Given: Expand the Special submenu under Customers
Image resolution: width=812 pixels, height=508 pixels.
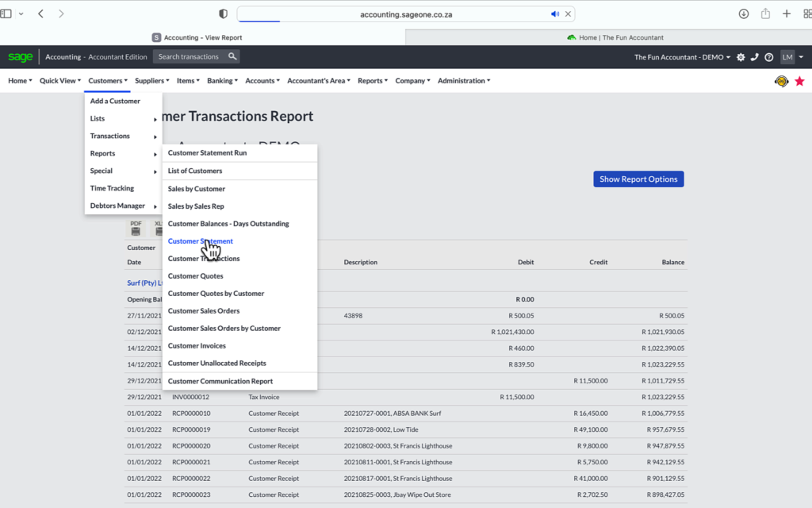Looking at the screenshot, I should pyautogui.click(x=101, y=171).
